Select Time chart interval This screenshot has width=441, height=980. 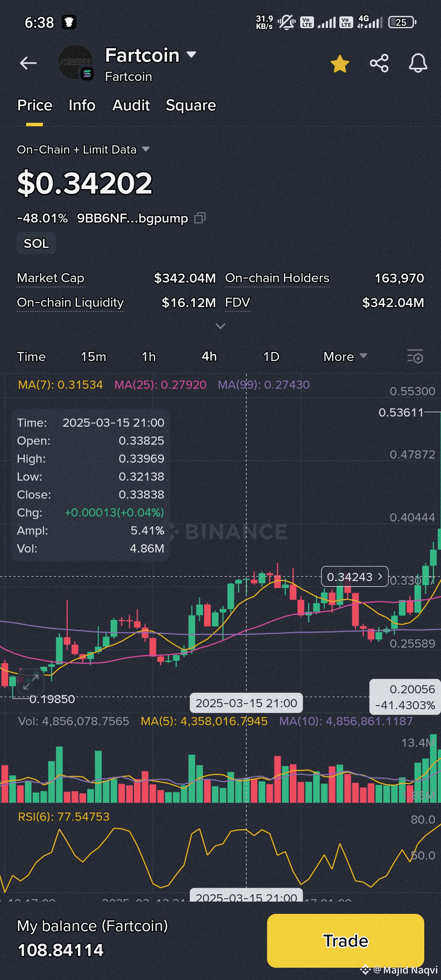point(31,356)
